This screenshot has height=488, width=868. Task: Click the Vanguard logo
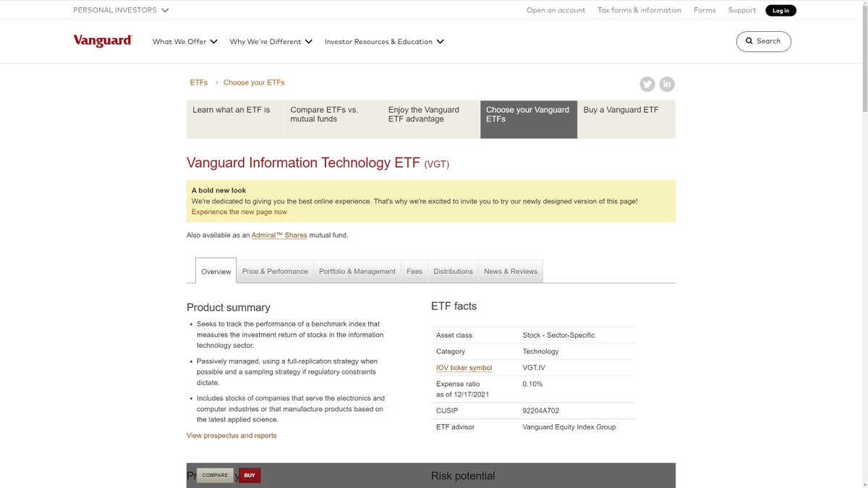coord(103,41)
